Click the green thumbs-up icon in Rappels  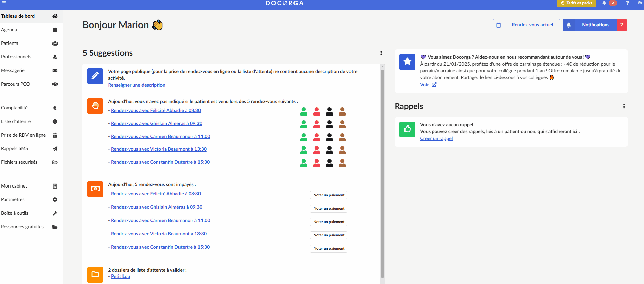click(407, 129)
